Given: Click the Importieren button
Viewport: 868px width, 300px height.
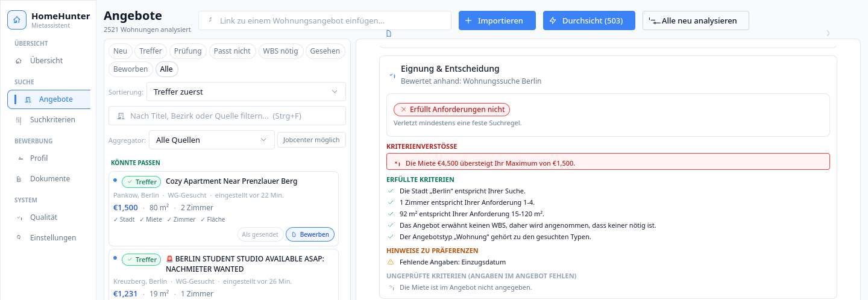Looking at the screenshot, I should click(497, 20).
